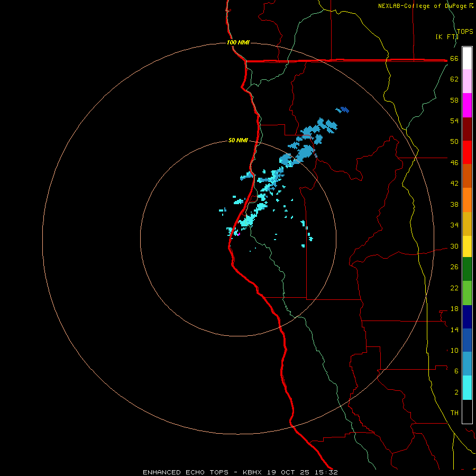Click the 10 legend scale value

(x=454, y=351)
